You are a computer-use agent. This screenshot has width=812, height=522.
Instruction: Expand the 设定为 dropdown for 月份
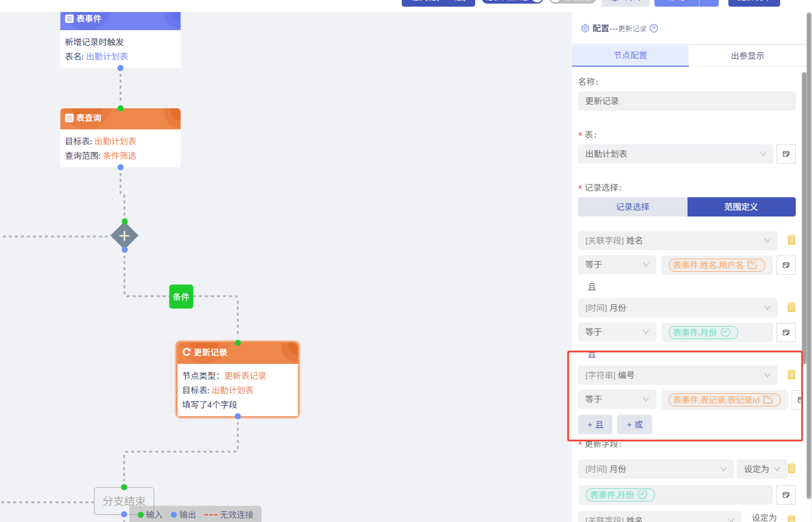click(x=761, y=469)
